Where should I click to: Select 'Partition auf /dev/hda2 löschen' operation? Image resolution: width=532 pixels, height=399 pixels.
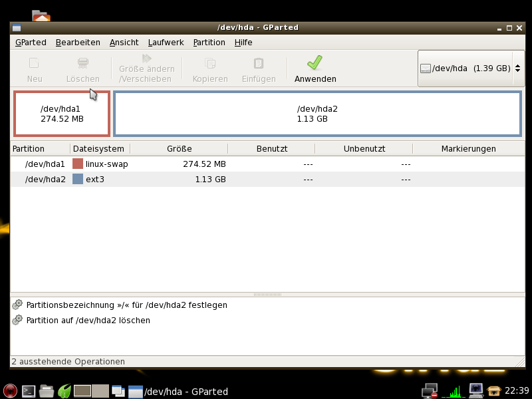point(88,321)
